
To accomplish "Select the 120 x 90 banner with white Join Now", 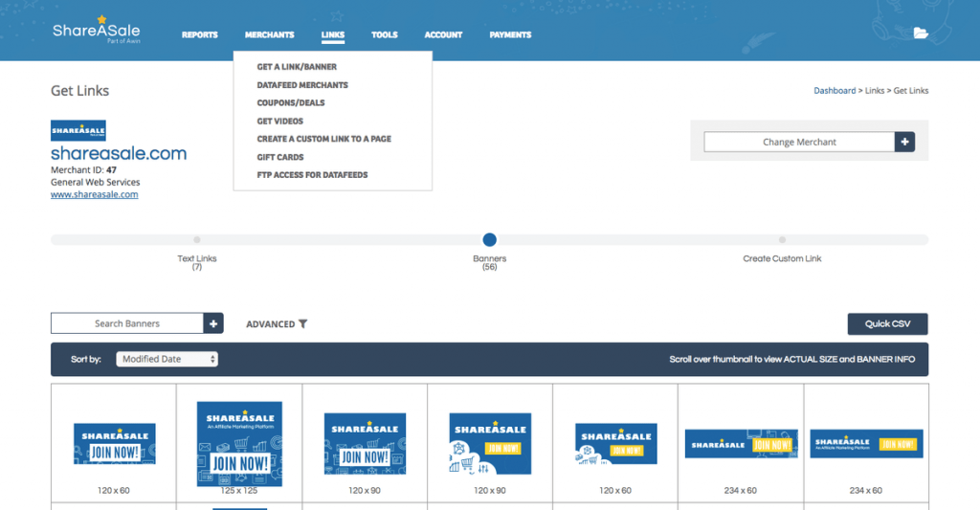I will (x=365, y=444).
